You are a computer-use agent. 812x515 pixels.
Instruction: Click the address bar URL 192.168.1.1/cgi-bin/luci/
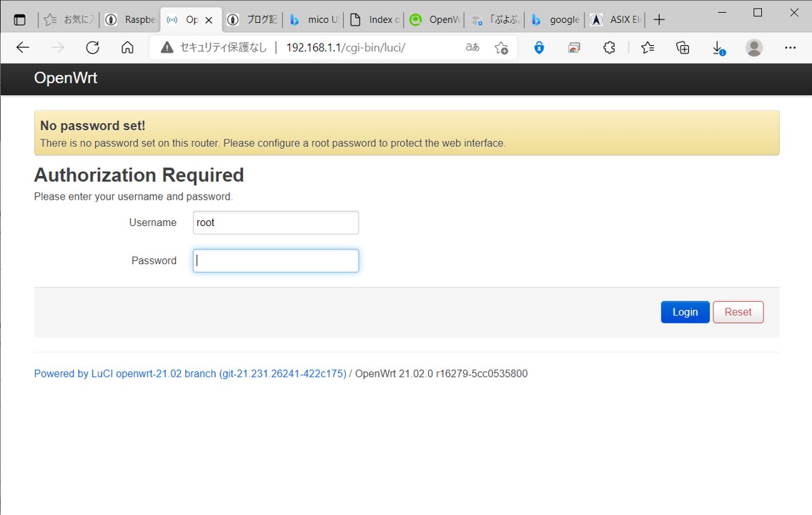(346, 48)
